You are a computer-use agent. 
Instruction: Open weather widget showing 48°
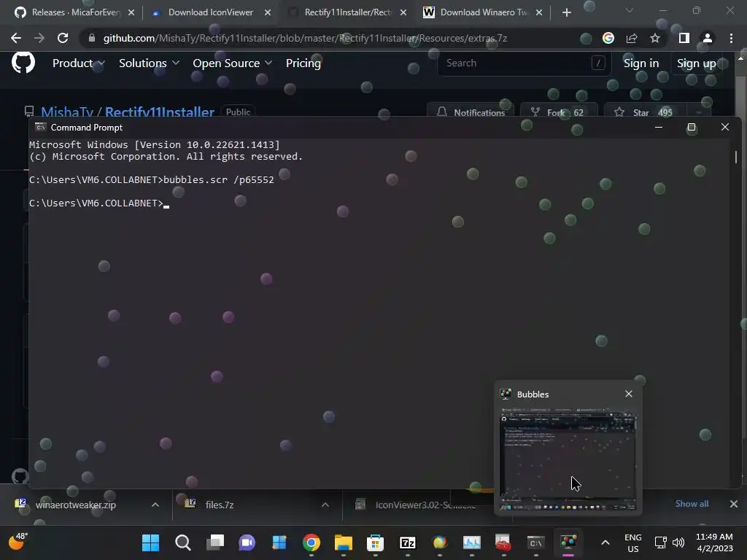coord(18,542)
